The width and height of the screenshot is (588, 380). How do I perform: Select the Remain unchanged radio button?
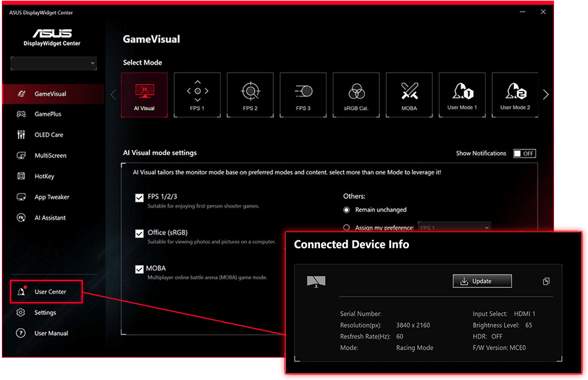tap(346, 209)
